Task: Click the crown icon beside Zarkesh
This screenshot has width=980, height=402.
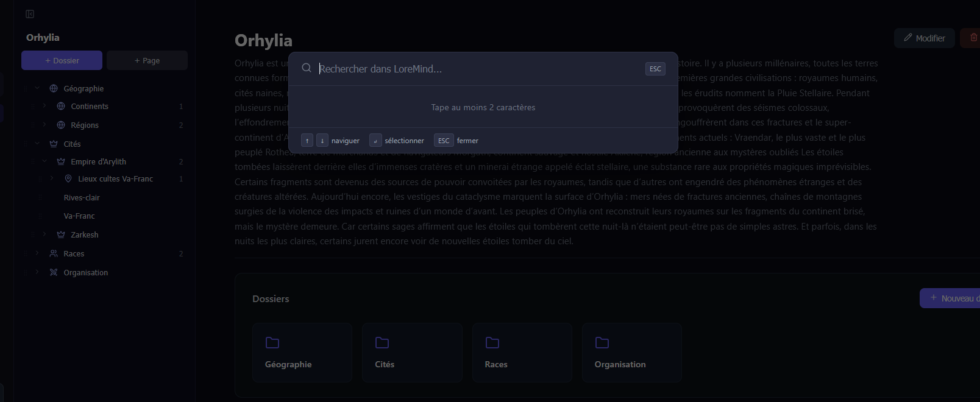Action: [x=61, y=234]
